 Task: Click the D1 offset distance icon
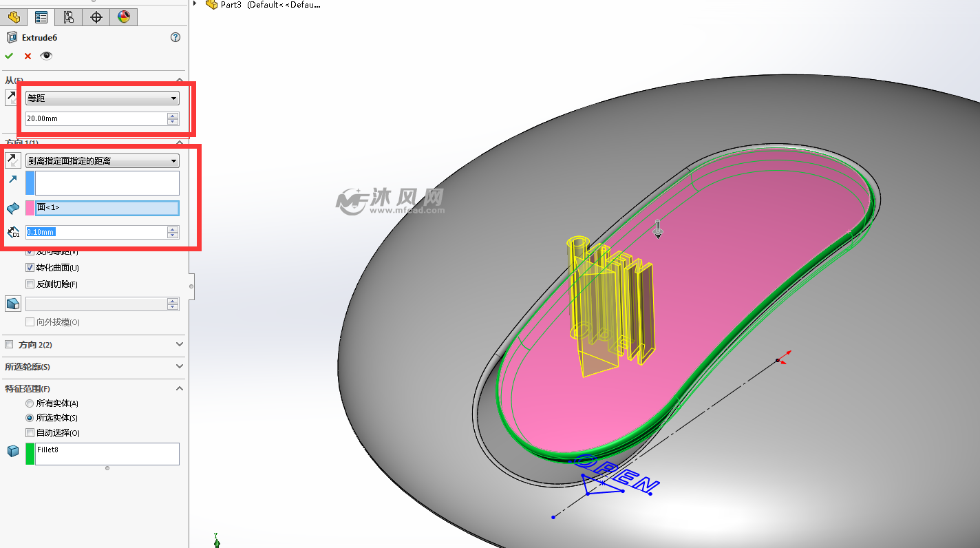pyautogui.click(x=13, y=233)
